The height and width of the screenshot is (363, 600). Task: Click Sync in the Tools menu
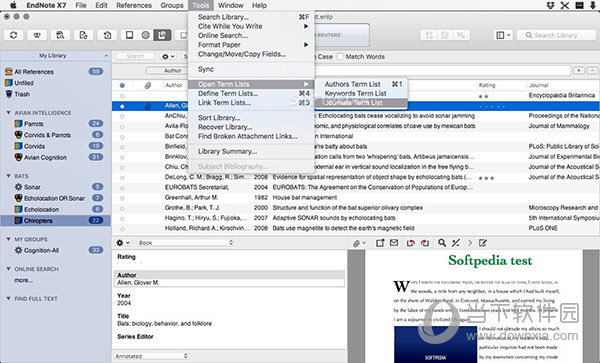(251, 69)
